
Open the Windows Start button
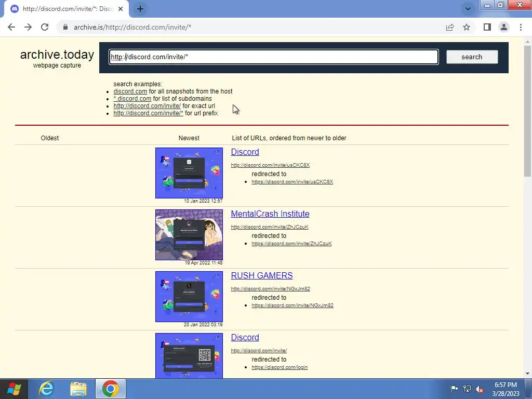point(14,389)
